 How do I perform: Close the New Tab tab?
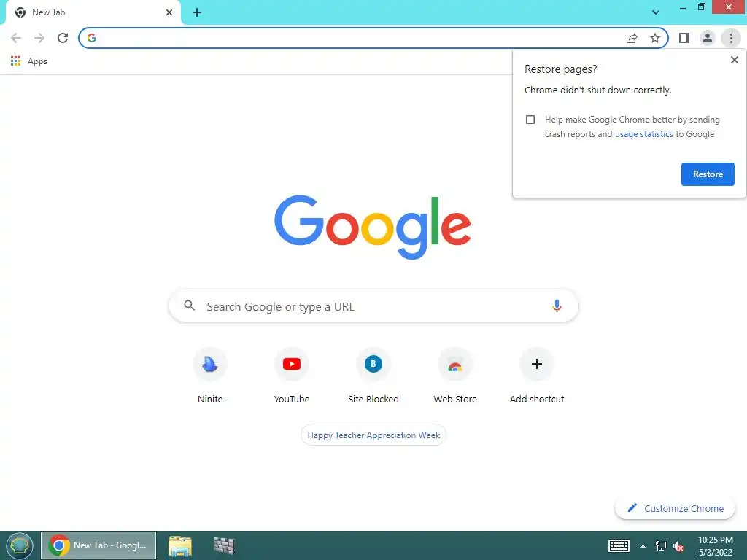pos(169,12)
